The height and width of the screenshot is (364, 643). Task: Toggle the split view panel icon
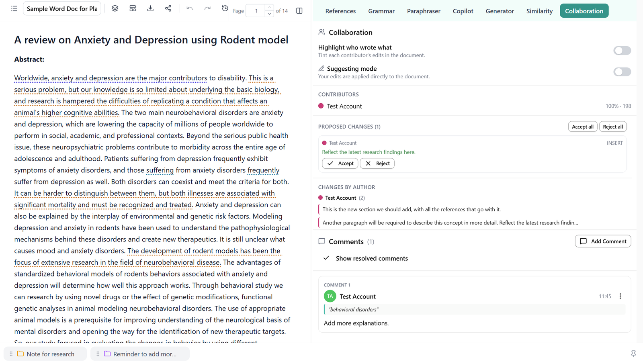click(299, 11)
